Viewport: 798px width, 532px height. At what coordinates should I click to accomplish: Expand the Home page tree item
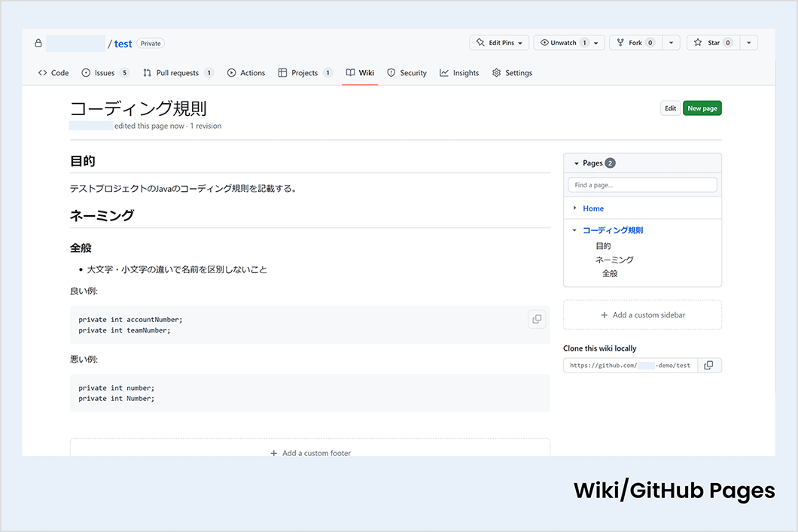(x=574, y=208)
